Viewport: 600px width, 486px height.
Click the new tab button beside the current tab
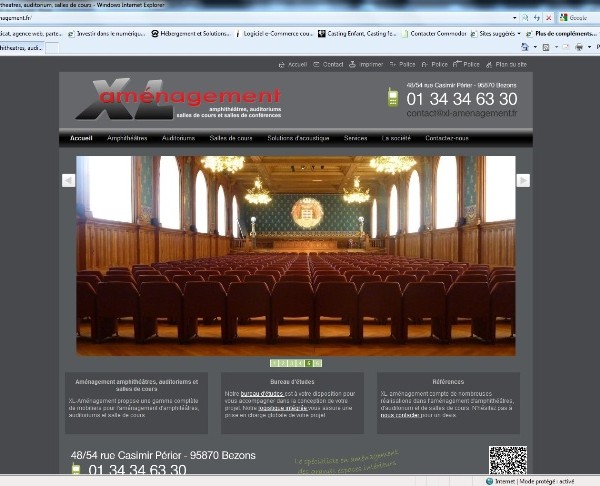pyautogui.click(x=52, y=48)
